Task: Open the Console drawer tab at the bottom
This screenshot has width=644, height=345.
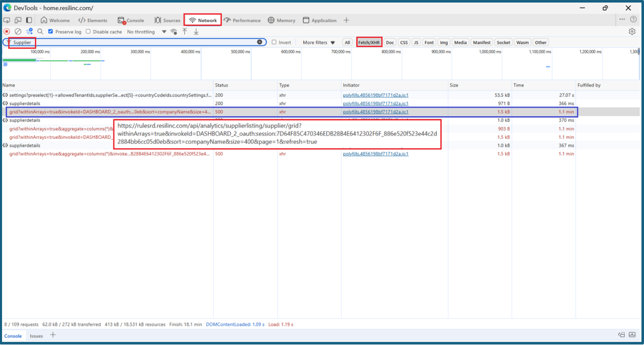Action: click(13, 336)
